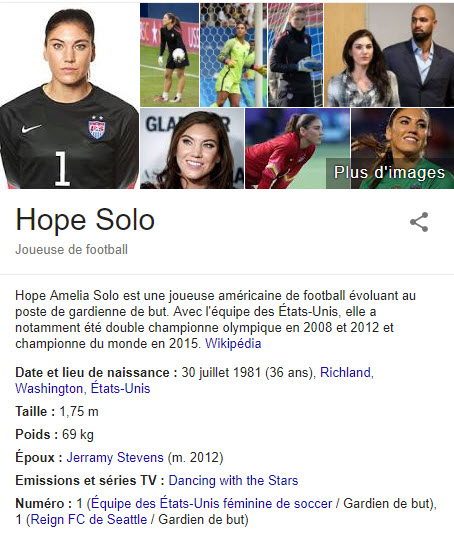Open thumbnail of goalkeeper holding ball on field
The width and height of the screenshot is (454, 542).
click(x=169, y=55)
